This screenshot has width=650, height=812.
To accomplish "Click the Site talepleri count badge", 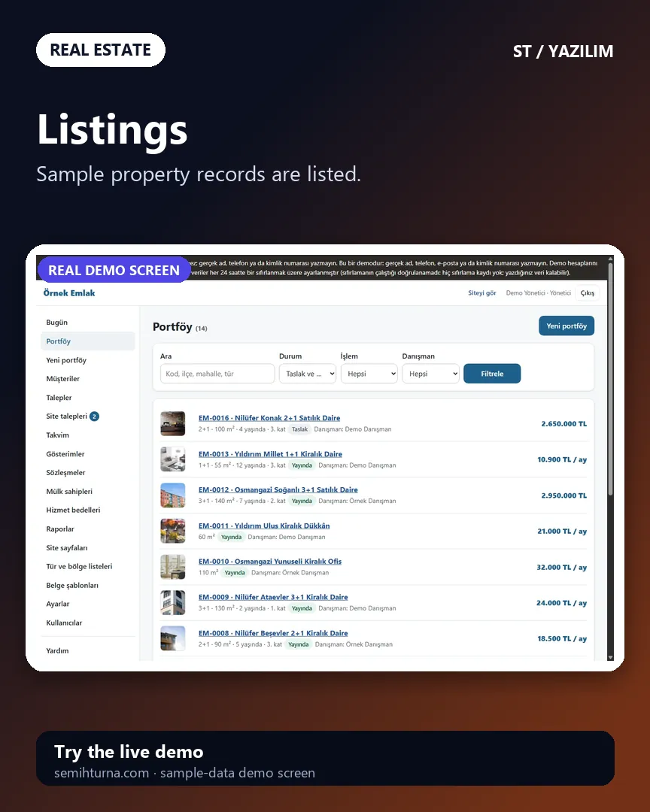I will coord(94,417).
